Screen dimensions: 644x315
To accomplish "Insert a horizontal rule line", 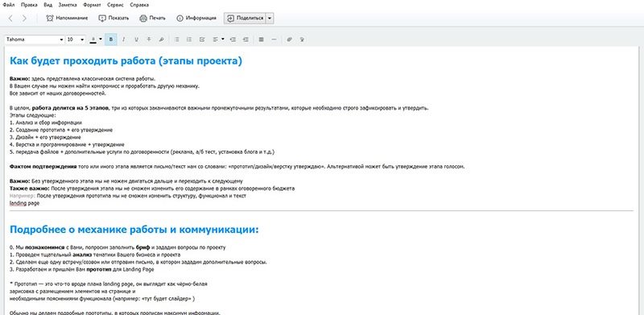I will click(x=274, y=39).
